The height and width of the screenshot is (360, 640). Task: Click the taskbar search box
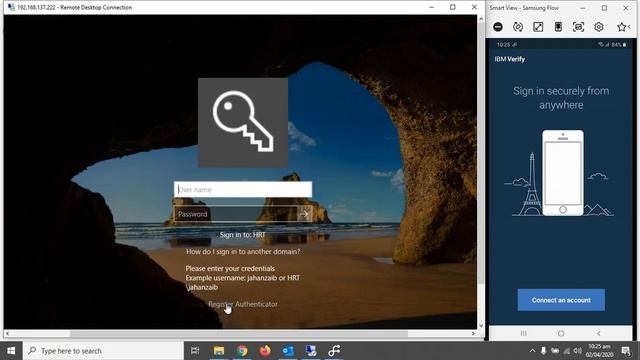pyautogui.click(x=103, y=351)
